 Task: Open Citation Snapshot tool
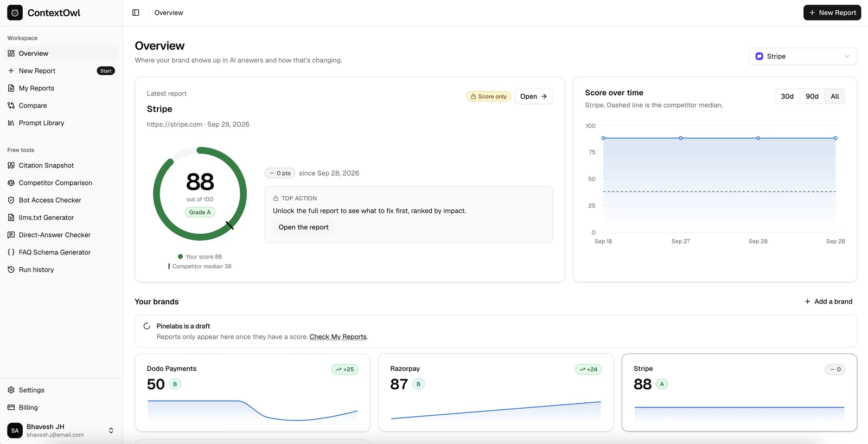click(61, 165)
